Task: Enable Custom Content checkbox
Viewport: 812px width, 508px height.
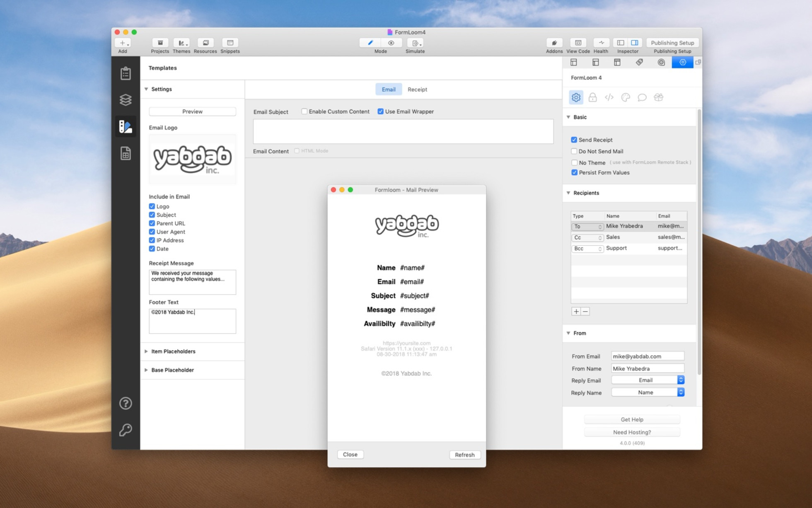Action: [x=304, y=111]
